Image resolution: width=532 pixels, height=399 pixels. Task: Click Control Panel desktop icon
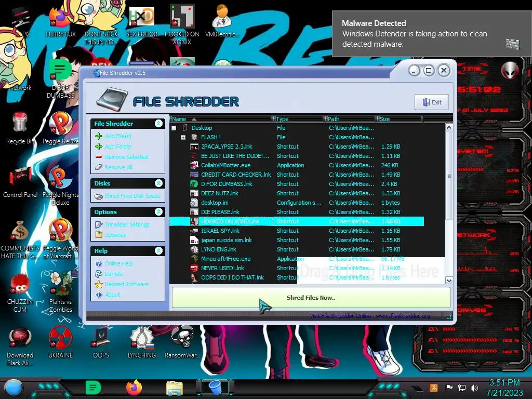tap(20, 182)
